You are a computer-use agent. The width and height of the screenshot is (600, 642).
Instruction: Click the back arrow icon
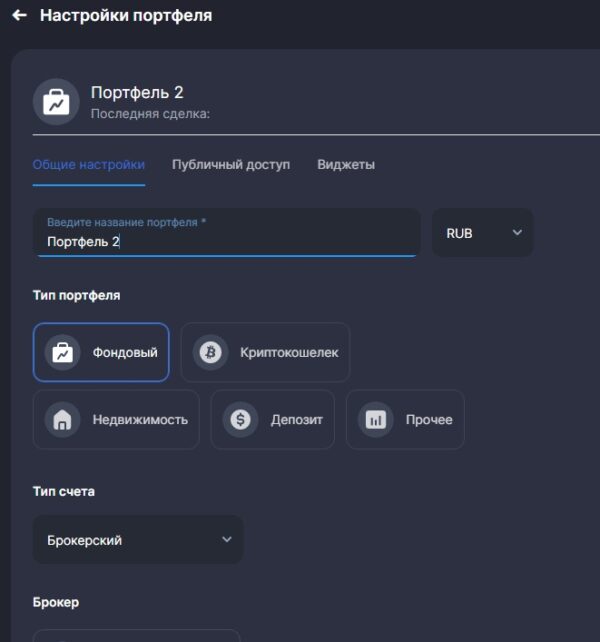point(19,16)
